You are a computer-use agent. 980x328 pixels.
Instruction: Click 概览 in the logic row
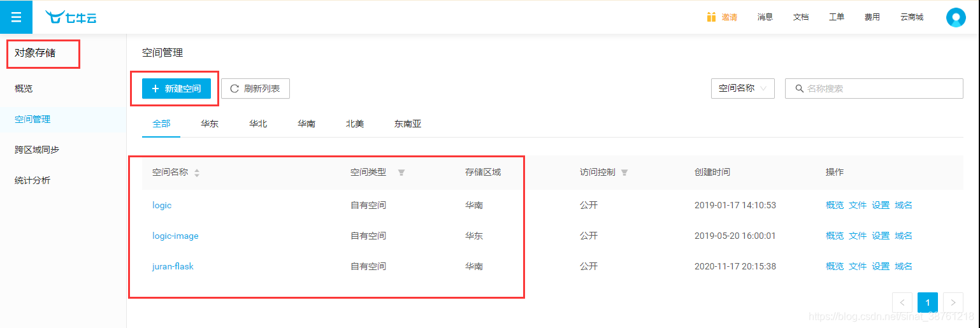(835, 205)
